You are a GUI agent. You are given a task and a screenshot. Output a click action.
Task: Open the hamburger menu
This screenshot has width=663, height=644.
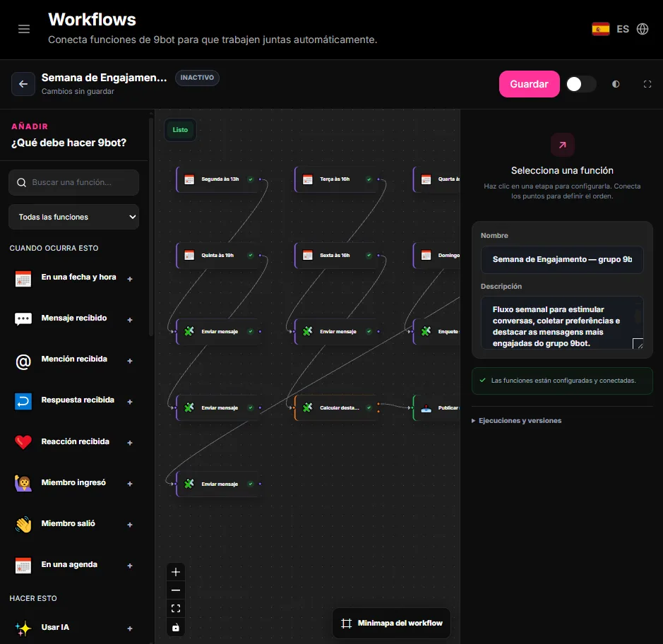tap(24, 29)
